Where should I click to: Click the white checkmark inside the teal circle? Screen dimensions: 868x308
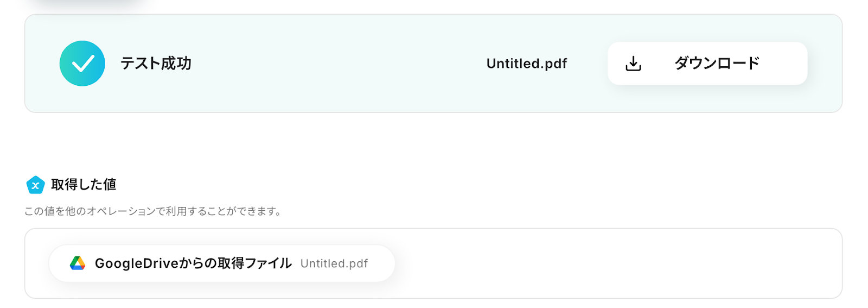pos(83,64)
